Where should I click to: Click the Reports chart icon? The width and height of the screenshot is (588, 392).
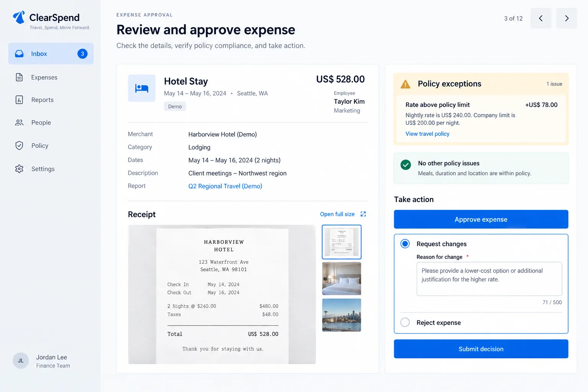pos(19,100)
